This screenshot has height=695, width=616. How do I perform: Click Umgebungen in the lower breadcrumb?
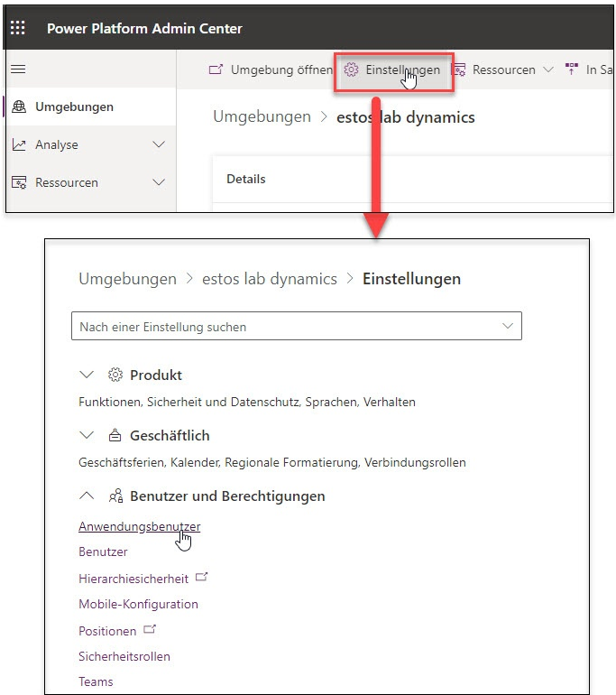127,279
